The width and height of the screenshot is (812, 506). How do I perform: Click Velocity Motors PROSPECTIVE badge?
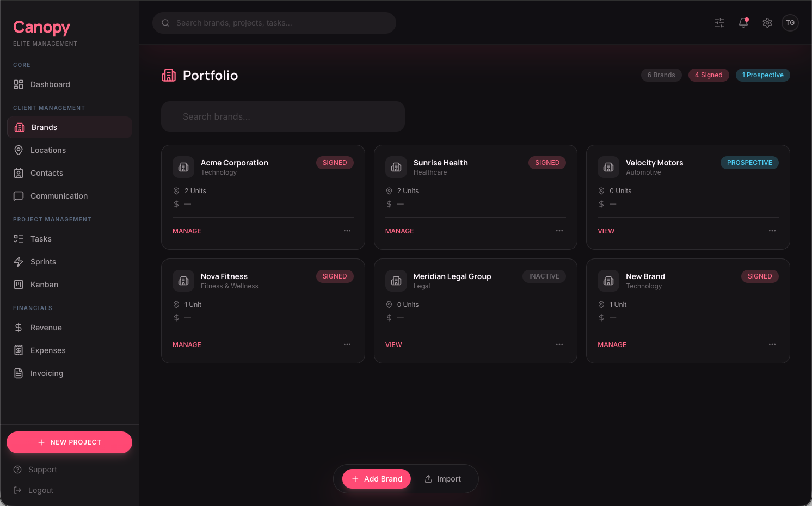click(749, 163)
